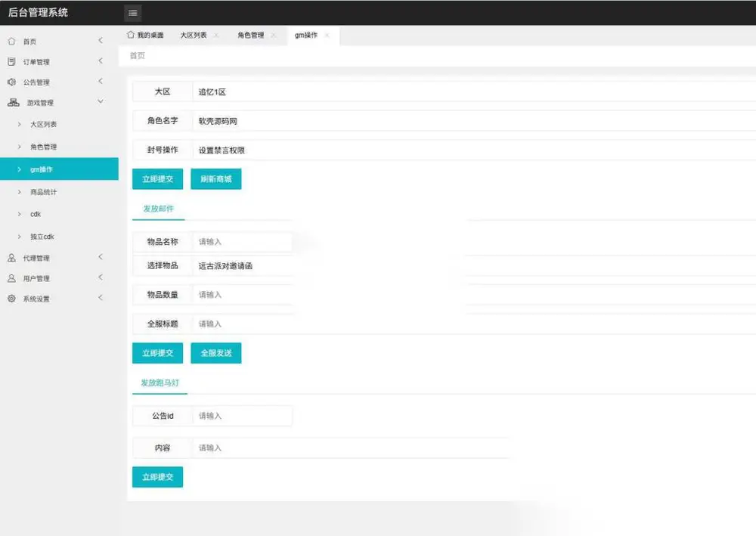Viewport: 756px width, 536px height.
Task: Click the 系统设置 gear icon
Action: [11, 299]
